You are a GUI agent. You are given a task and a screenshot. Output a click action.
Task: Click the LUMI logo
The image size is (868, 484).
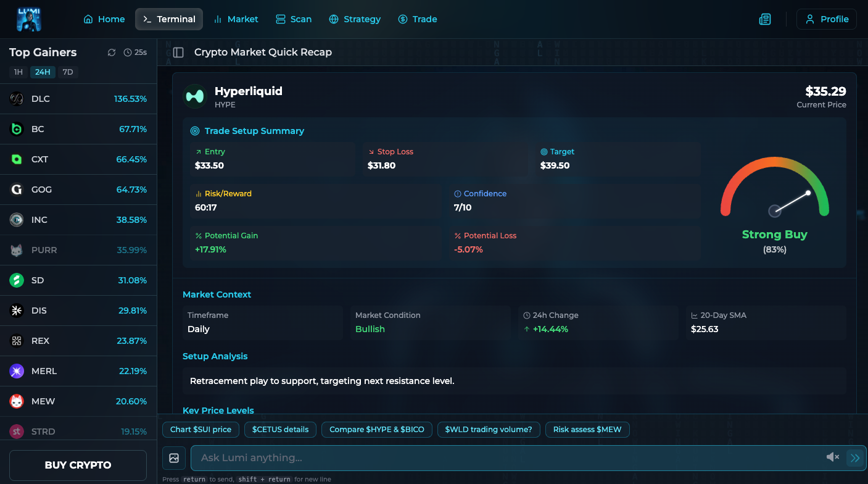tap(29, 19)
